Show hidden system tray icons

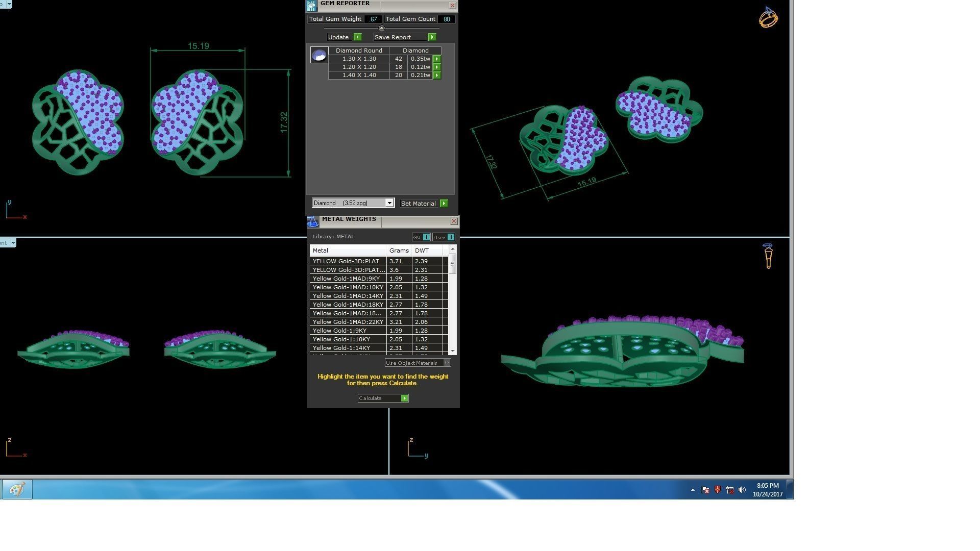pyautogui.click(x=693, y=490)
